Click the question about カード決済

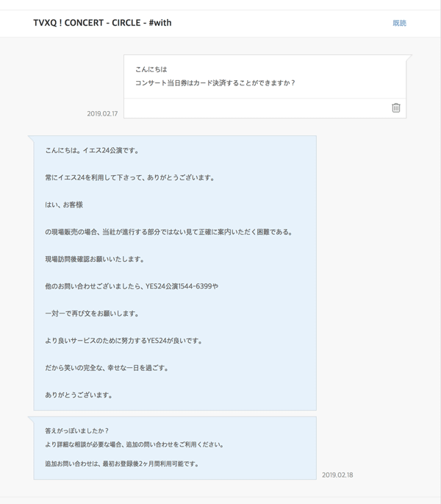point(215,83)
